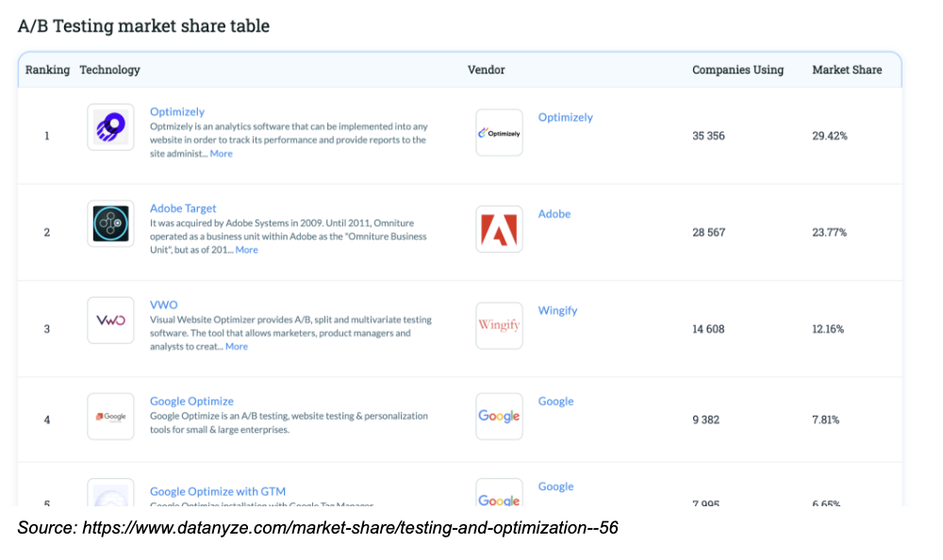Click the Google Optimize technology logo icon

110,417
